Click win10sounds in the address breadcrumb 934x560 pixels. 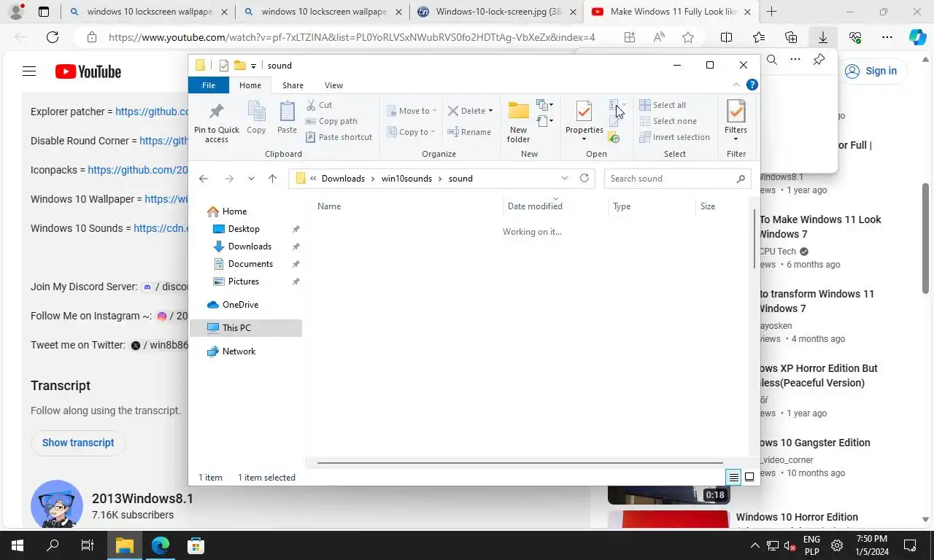406,179
